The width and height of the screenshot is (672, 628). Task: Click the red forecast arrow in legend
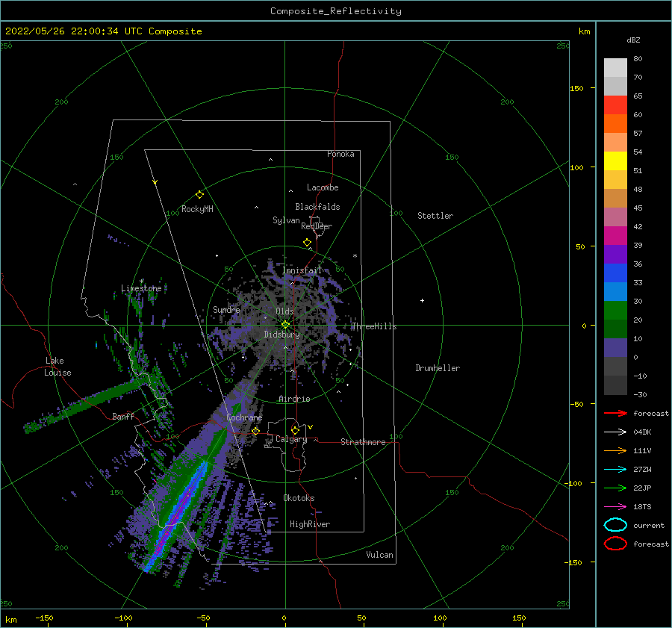[615, 413]
